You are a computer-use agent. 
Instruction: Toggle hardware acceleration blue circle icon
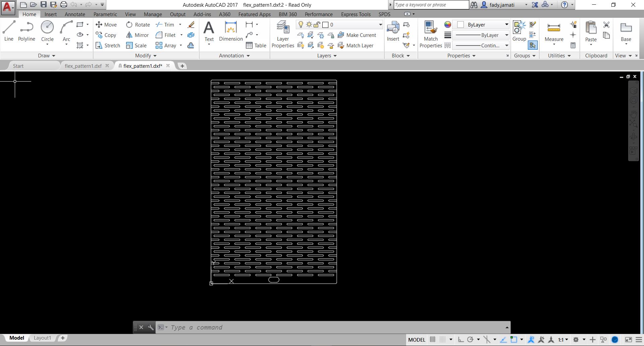point(615,340)
